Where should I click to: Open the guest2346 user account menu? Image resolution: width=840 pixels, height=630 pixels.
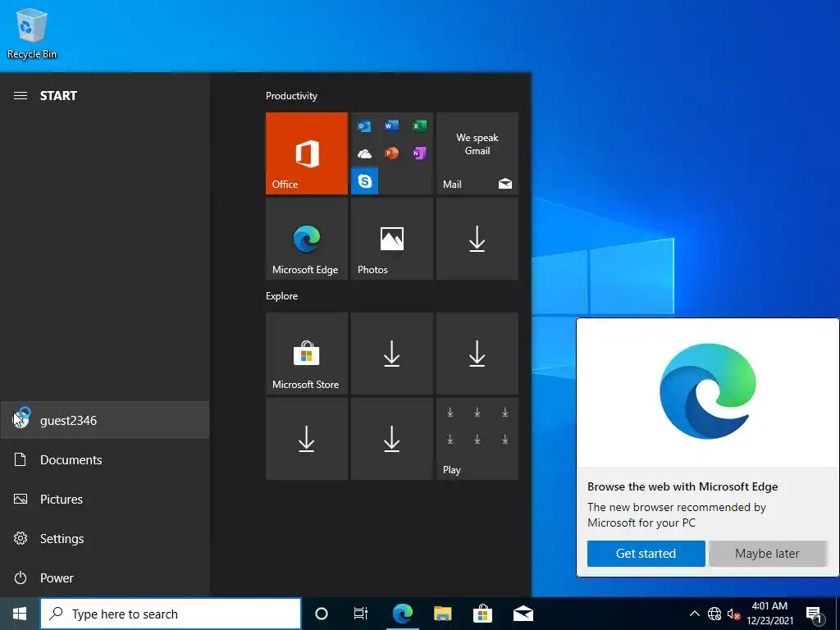coord(105,420)
